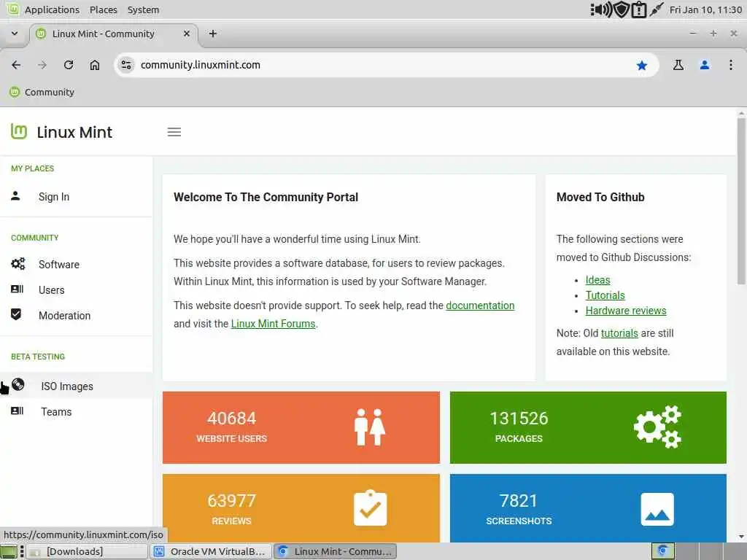
Task: Open the old tutorials link
Action: tap(619, 333)
